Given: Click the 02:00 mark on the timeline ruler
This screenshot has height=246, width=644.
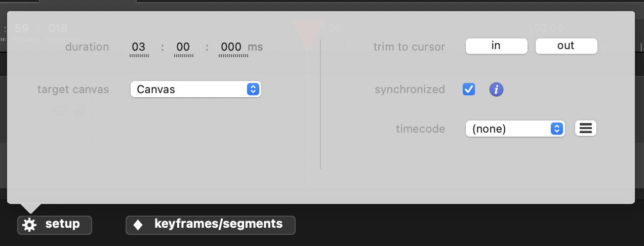Looking at the screenshot, I should click(549, 28).
